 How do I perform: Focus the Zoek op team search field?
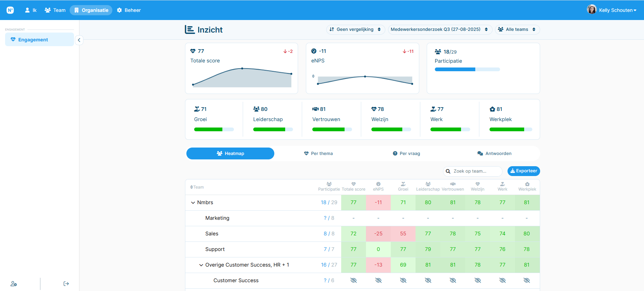tap(473, 171)
